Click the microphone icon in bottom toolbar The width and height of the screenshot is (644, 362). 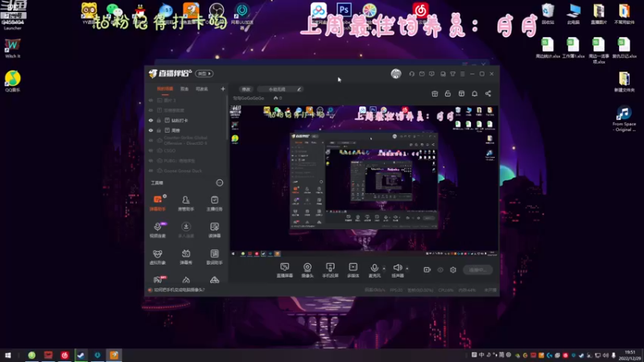pos(374,268)
